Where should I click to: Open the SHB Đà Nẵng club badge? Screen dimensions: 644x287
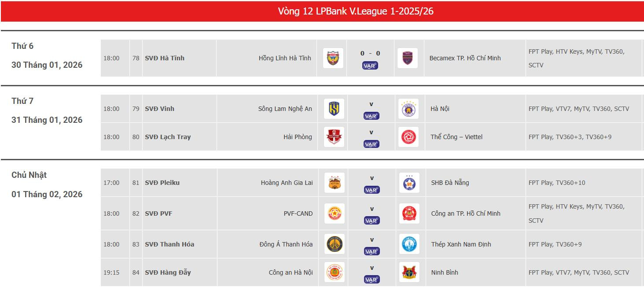pos(408,182)
